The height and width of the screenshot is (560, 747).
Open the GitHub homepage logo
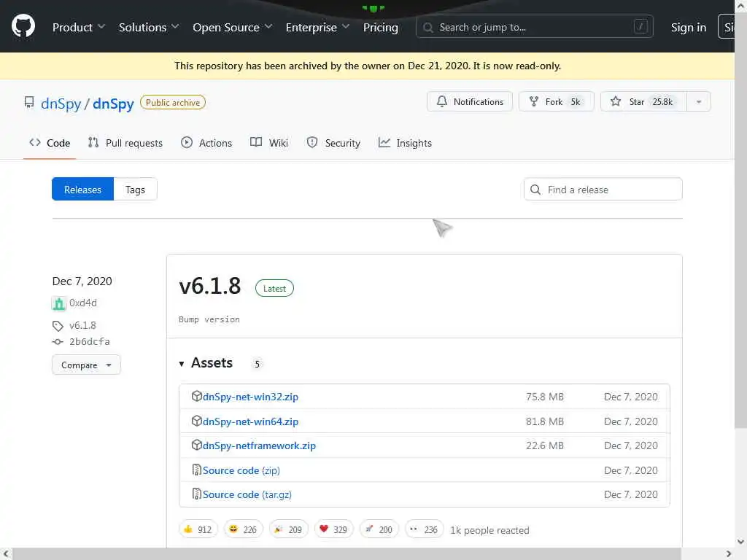23,26
